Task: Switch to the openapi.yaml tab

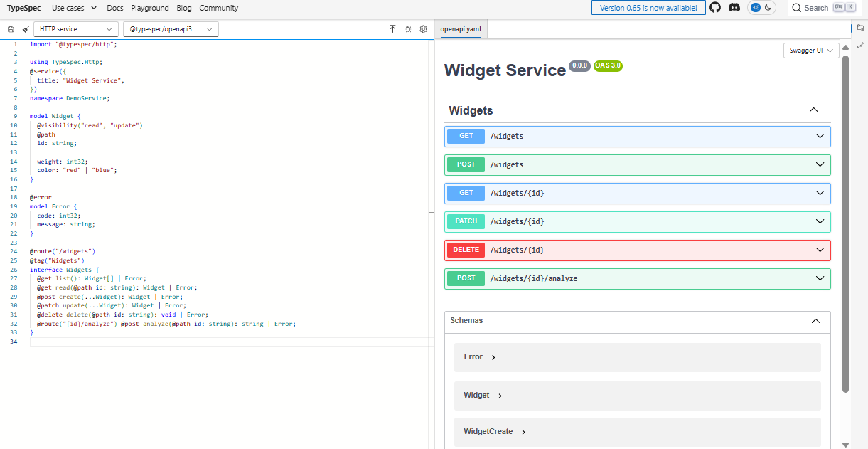Action: pos(461,30)
